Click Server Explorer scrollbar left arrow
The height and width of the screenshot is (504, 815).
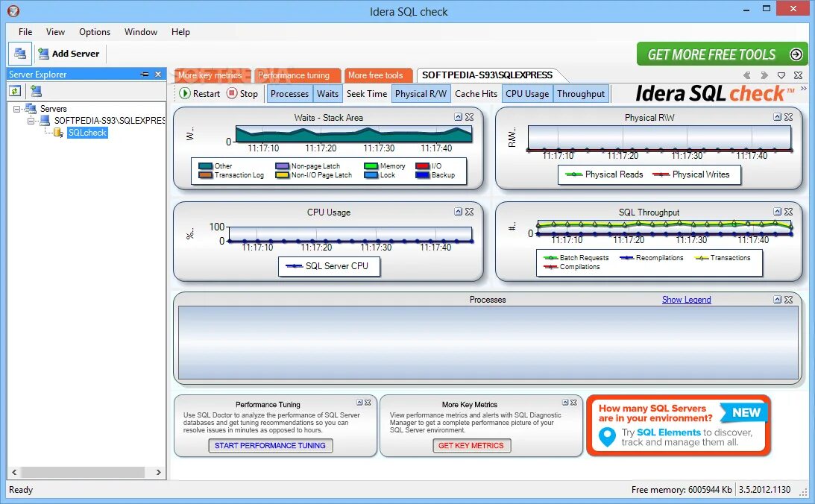click(x=14, y=472)
